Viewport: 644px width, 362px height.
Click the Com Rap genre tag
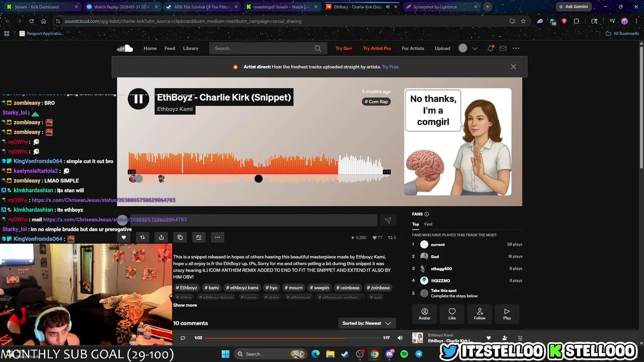click(x=376, y=102)
